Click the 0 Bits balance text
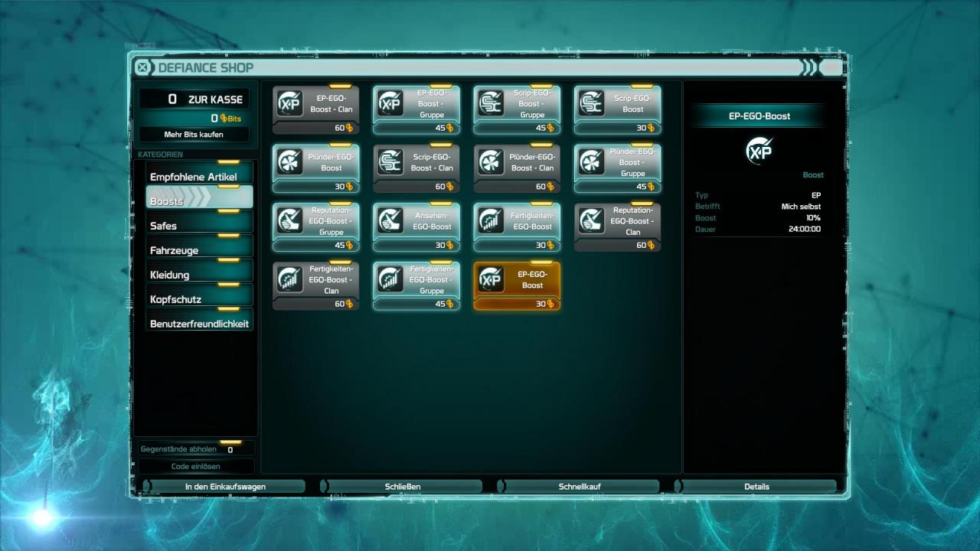 [225, 119]
